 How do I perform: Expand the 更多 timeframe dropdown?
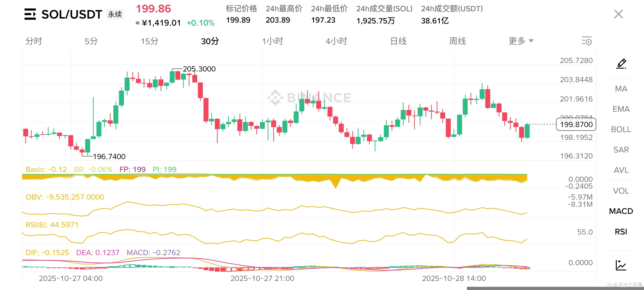point(521,41)
